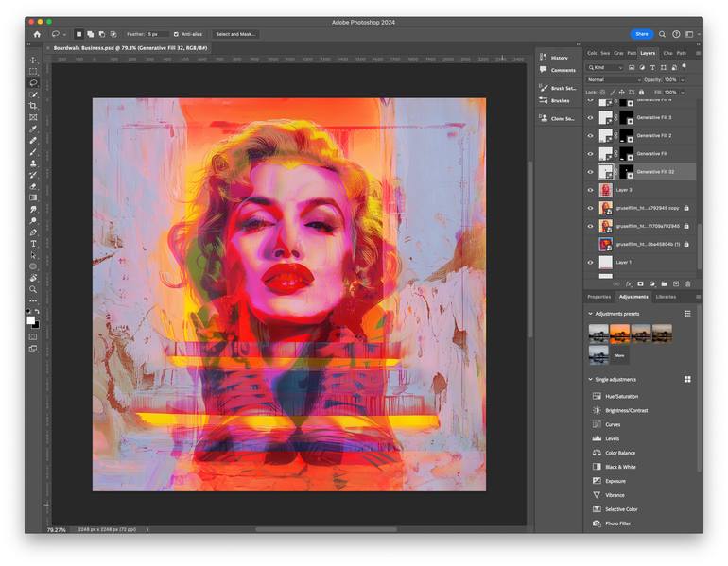Open the Normal blend mode dropdown
728x566 pixels.
tap(614, 79)
